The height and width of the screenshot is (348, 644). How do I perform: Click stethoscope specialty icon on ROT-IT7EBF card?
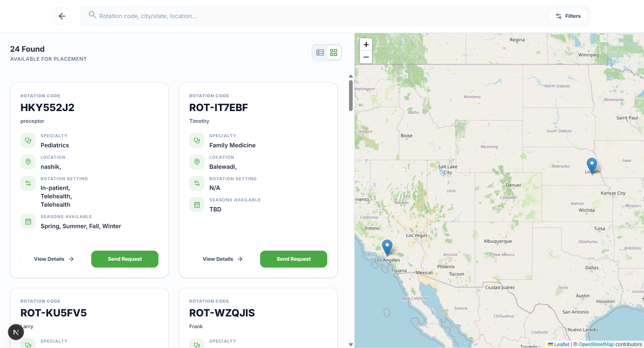[197, 141]
